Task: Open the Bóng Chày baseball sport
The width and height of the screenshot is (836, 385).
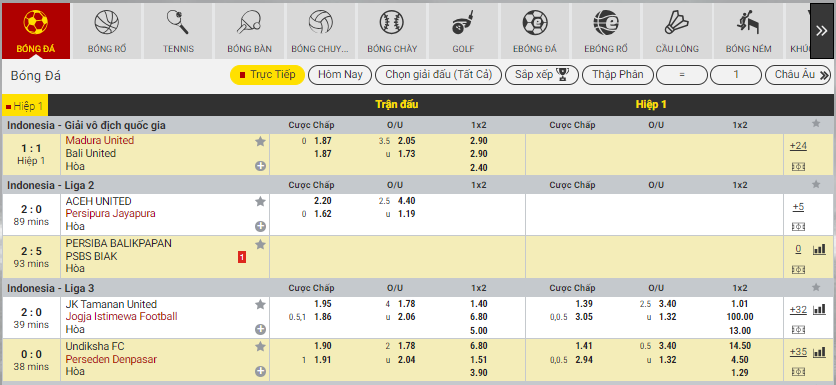Action: [x=392, y=31]
